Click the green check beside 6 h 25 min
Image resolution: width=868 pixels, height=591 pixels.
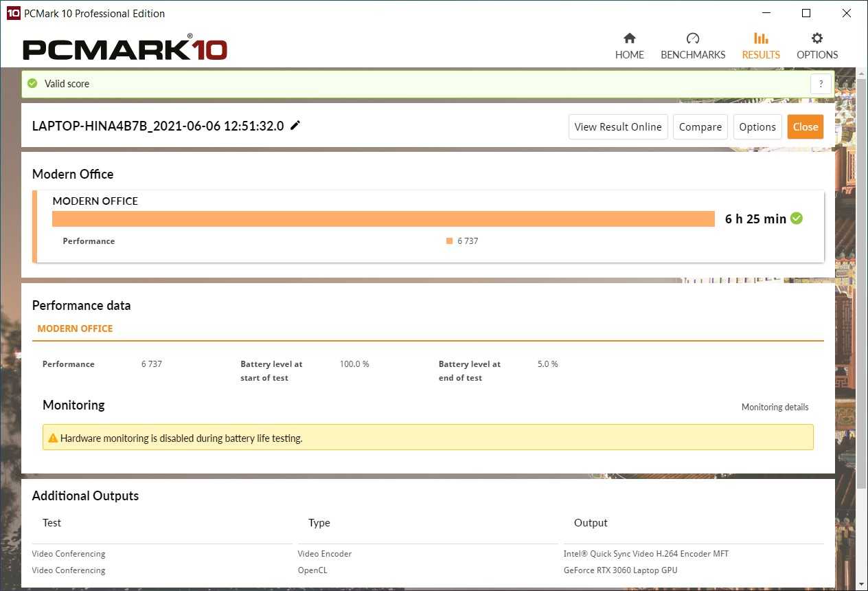[797, 219]
